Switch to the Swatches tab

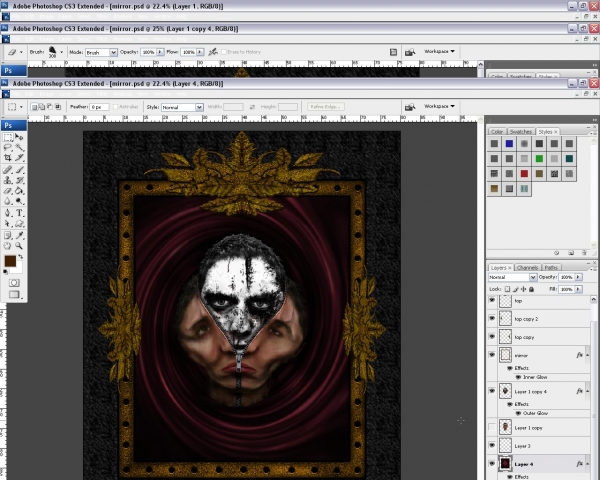point(521,132)
